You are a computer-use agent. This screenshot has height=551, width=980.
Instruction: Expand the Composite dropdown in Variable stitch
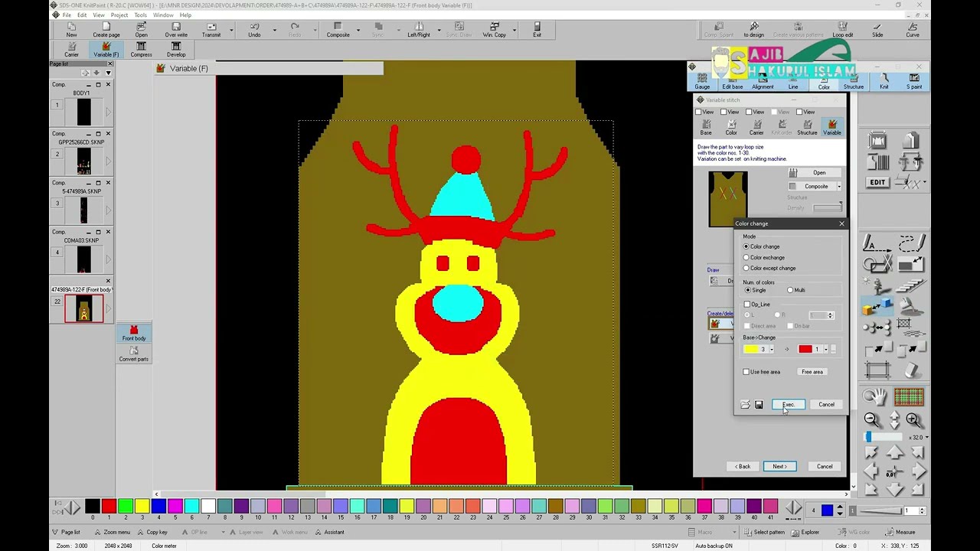[839, 187]
